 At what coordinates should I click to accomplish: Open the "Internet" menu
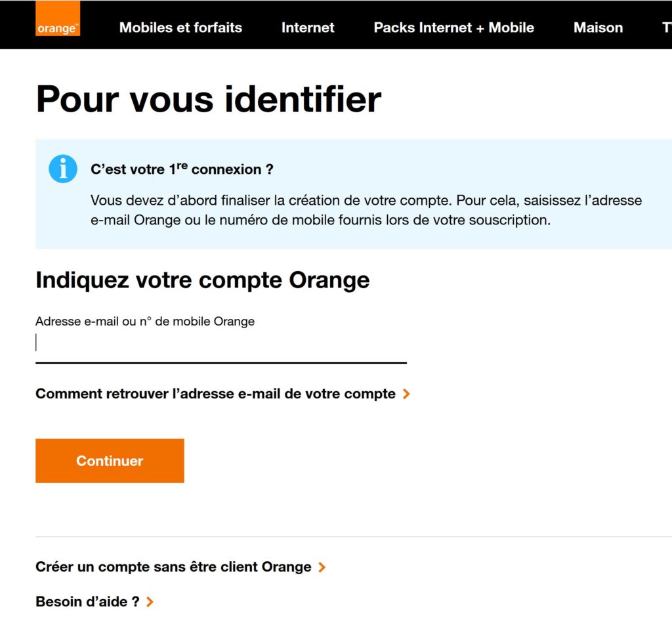point(307,28)
